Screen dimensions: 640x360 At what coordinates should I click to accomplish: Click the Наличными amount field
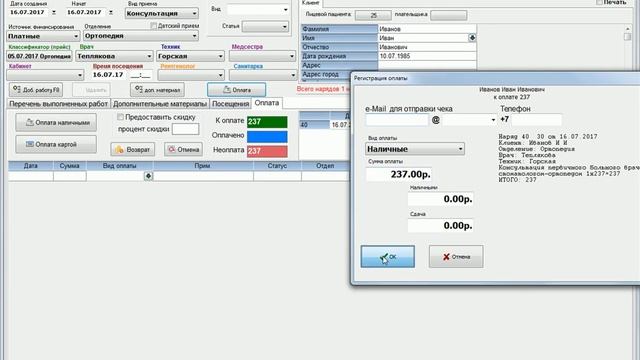(x=441, y=199)
